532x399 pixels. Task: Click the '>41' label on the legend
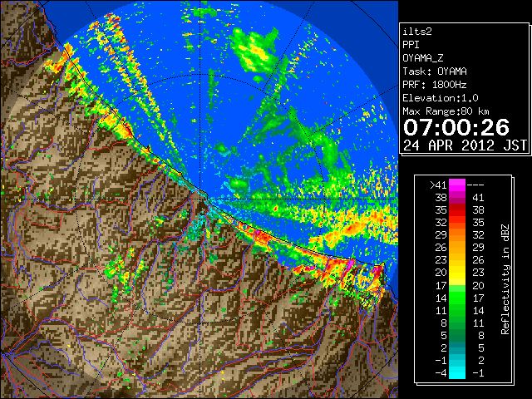[x=438, y=185]
